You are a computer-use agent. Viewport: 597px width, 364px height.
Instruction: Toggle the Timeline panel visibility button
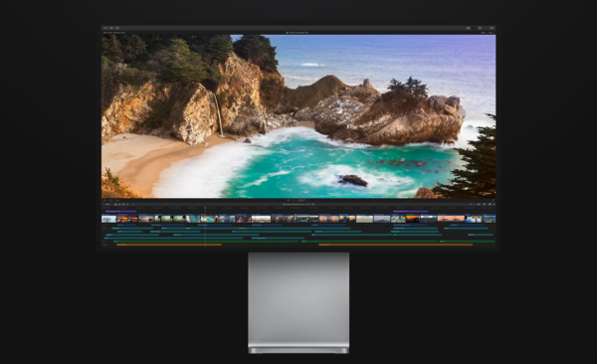[x=474, y=28]
